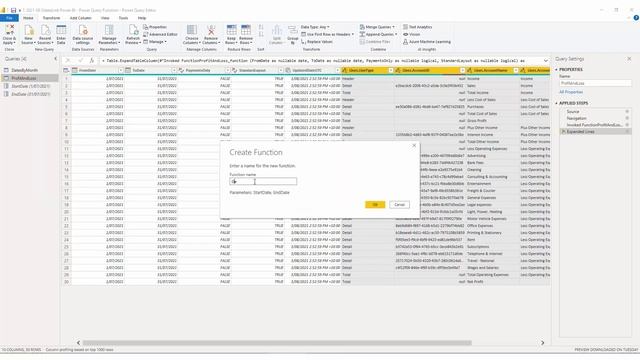Click the Vision AI insights item

click(x=412, y=34)
